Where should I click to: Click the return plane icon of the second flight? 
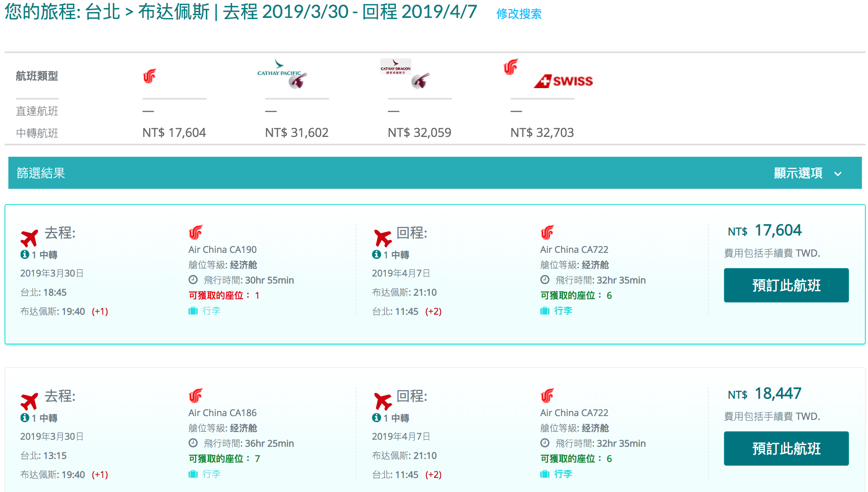383,401
